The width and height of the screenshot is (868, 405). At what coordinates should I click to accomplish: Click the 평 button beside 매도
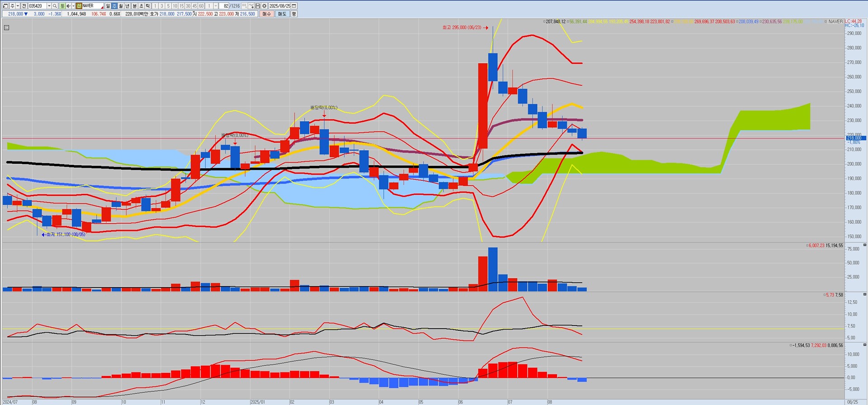pyautogui.click(x=294, y=14)
